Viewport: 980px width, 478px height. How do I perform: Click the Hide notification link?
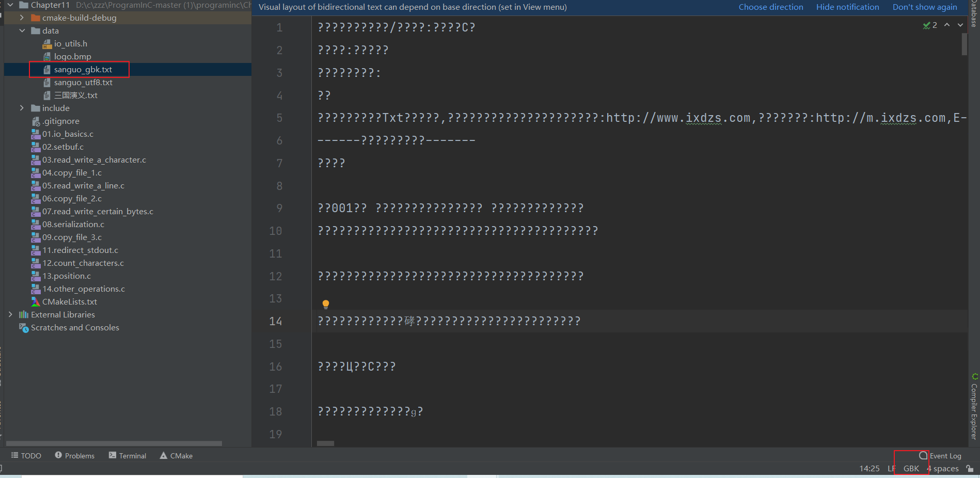coord(847,7)
